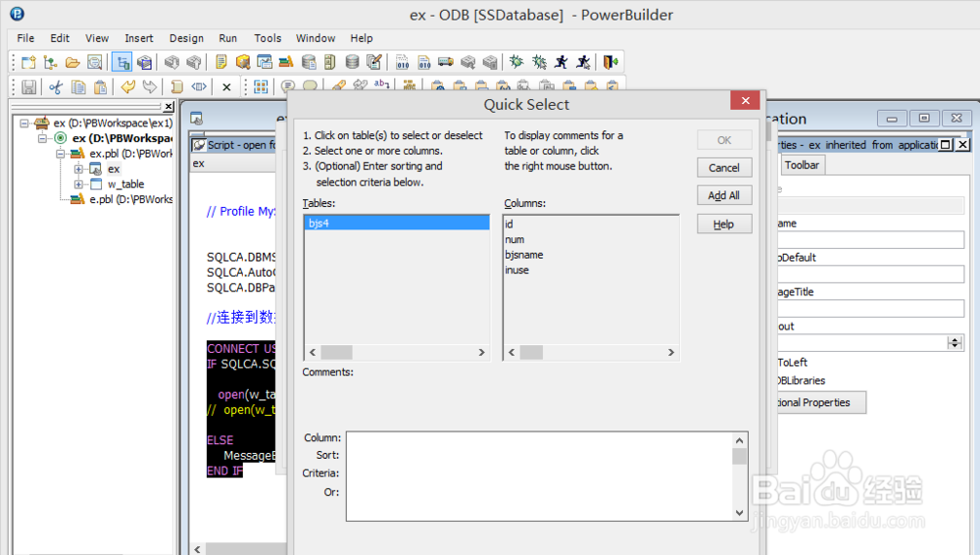
Task: Click the Exit door icon
Action: point(611,62)
